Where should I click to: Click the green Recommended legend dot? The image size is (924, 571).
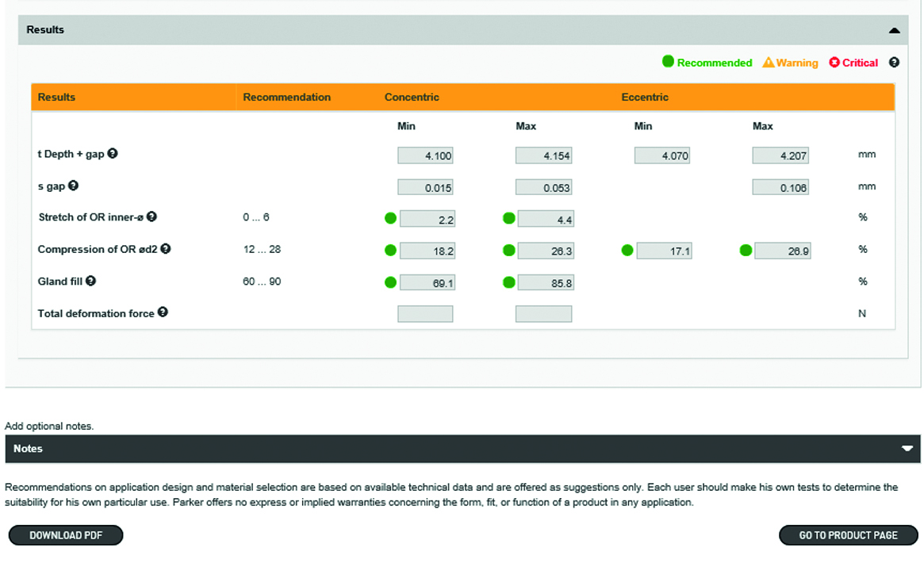pyautogui.click(x=668, y=61)
